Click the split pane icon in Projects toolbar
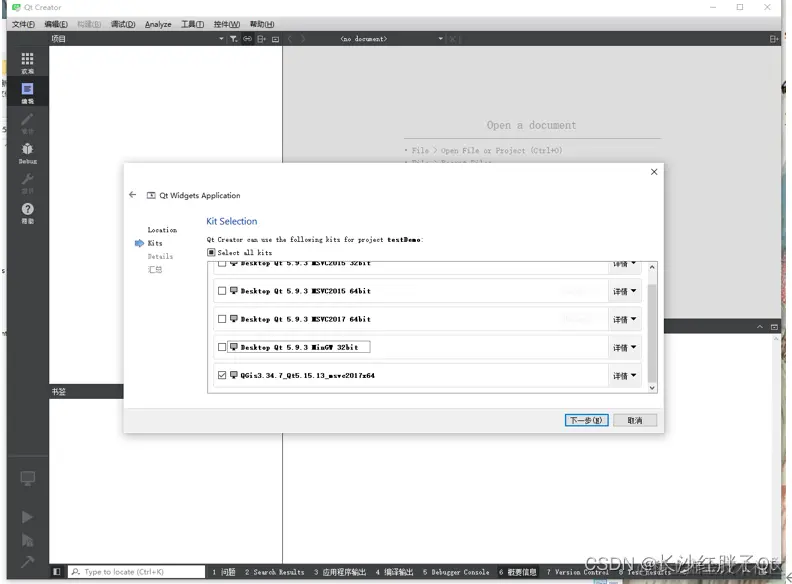792x584 pixels. (261, 39)
